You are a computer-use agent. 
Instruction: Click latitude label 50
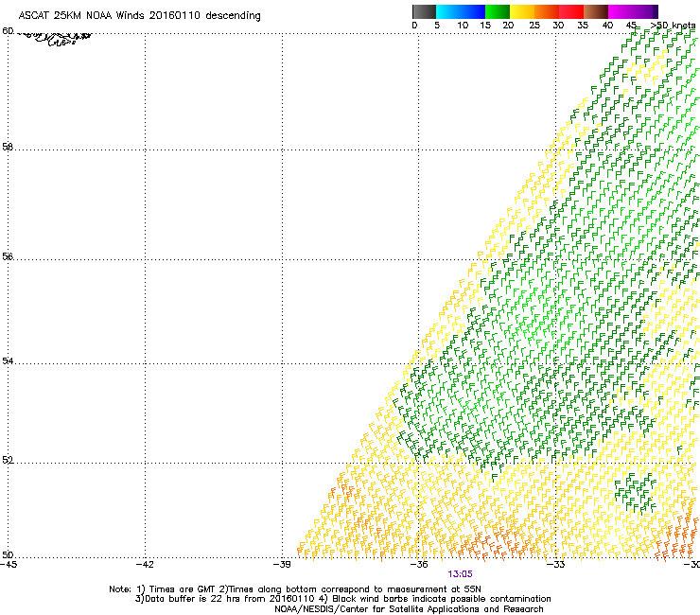[8, 555]
